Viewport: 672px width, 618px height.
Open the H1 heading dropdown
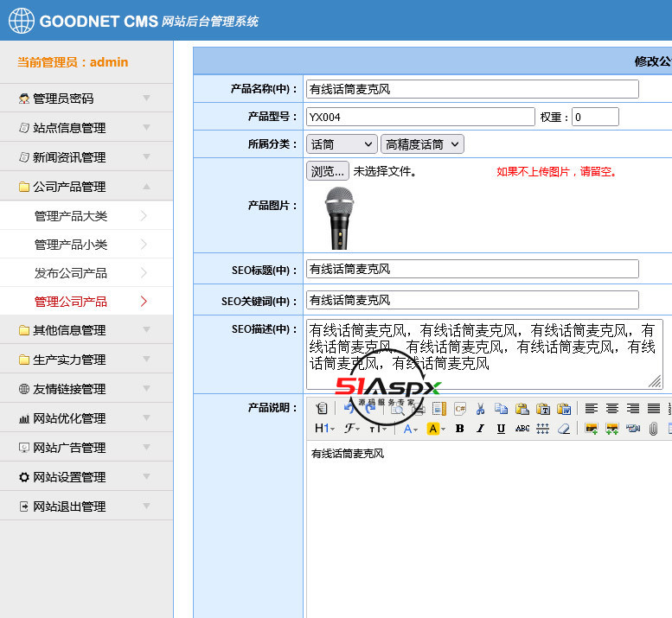(323, 429)
